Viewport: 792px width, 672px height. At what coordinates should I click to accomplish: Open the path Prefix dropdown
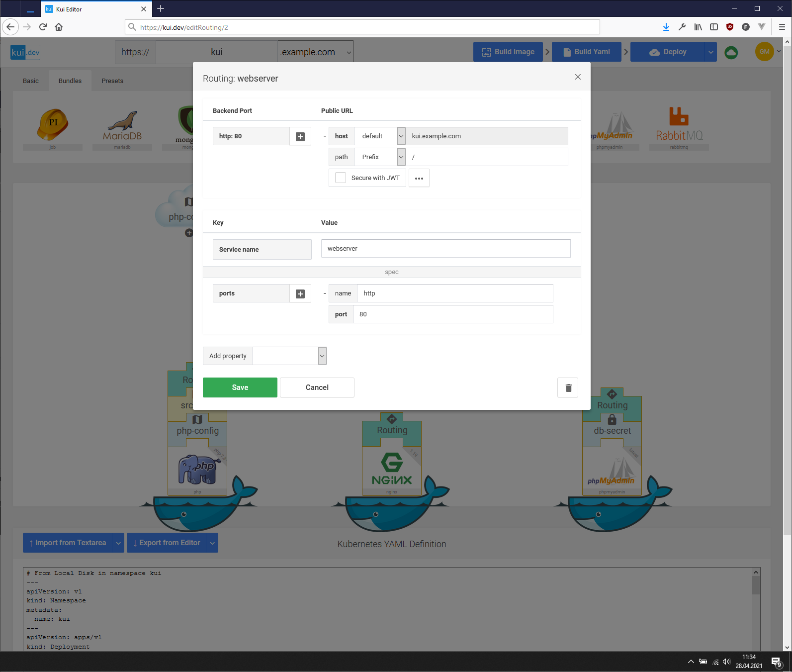401,157
